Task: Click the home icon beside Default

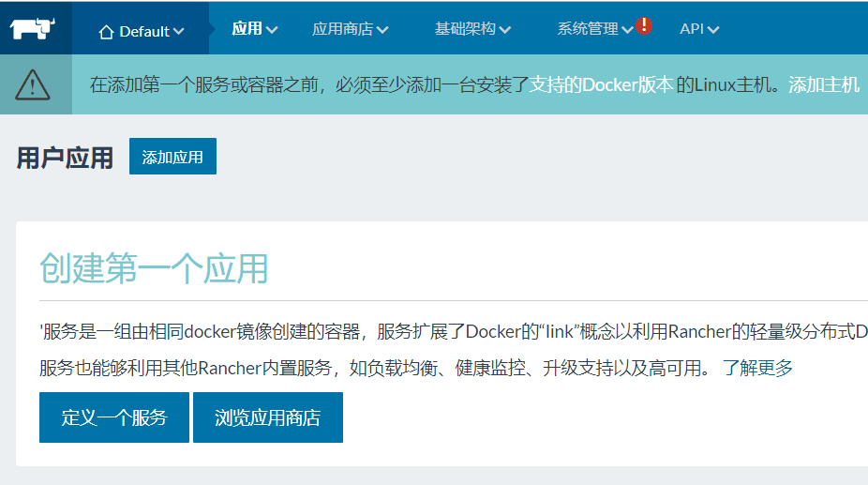Action: 106,32
